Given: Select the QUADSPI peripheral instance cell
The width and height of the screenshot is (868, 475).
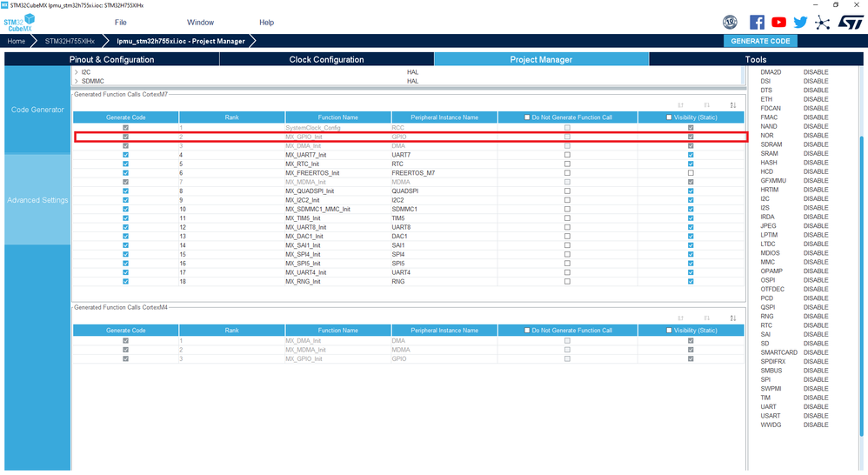Looking at the screenshot, I should point(444,191).
